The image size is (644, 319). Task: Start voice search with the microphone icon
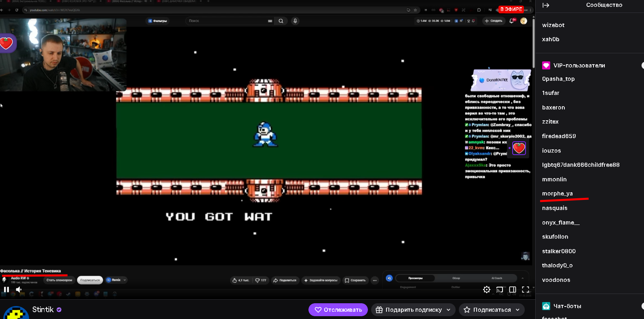point(296,21)
